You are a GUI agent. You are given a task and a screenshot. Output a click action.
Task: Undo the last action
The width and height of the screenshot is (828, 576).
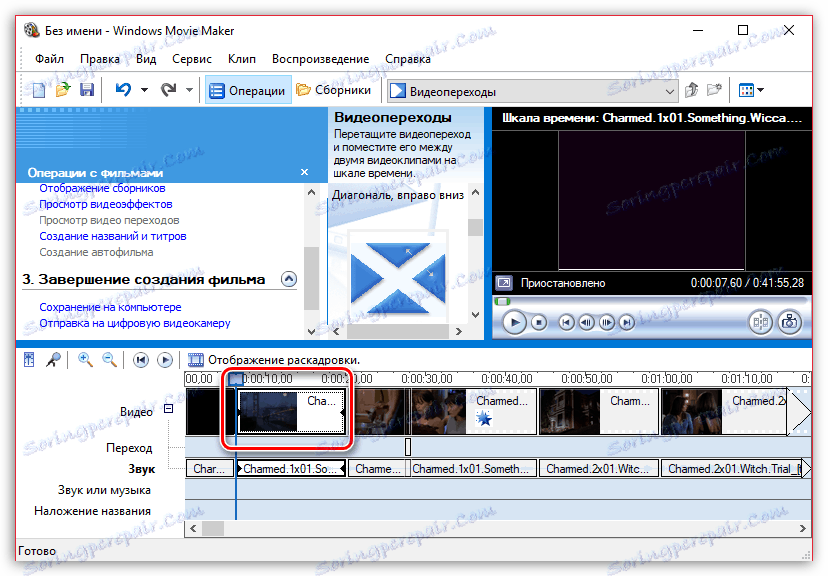click(x=123, y=90)
